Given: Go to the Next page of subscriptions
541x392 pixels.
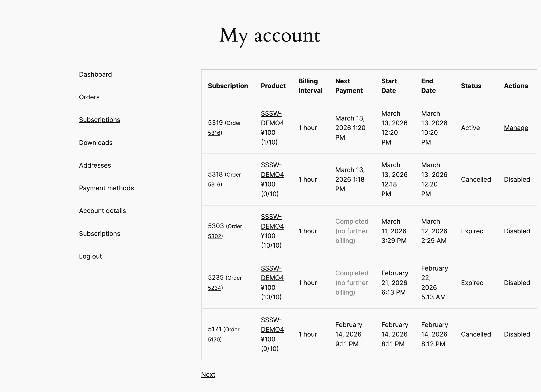Looking at the screenshot, I should coord(208,374).
